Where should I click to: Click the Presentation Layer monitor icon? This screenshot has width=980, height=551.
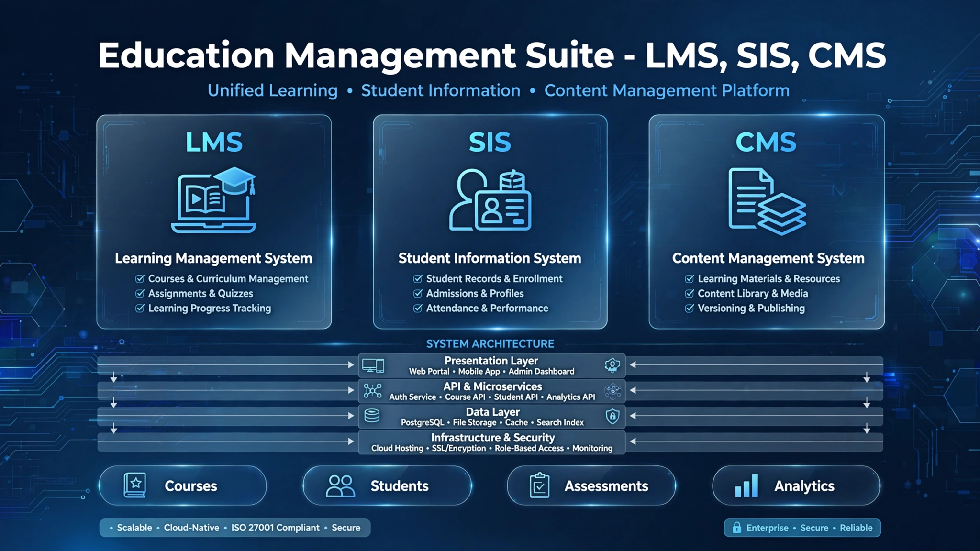click(373, 365)
